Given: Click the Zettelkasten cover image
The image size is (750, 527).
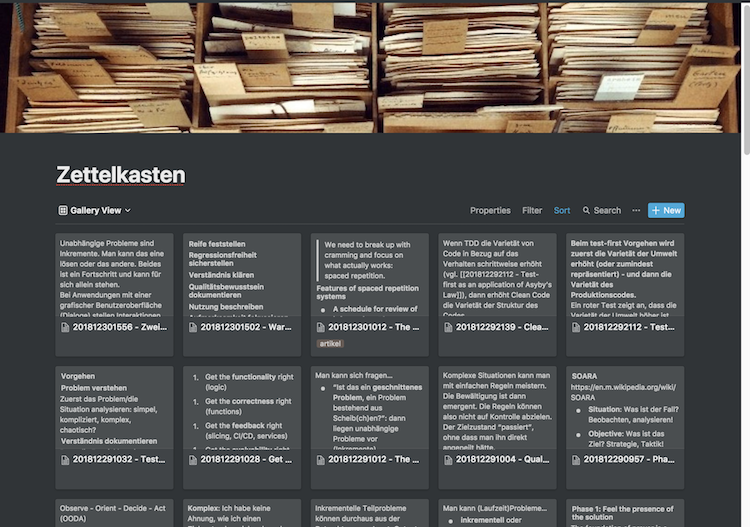Looking at the screenshot, I should (x=370, y=67).
